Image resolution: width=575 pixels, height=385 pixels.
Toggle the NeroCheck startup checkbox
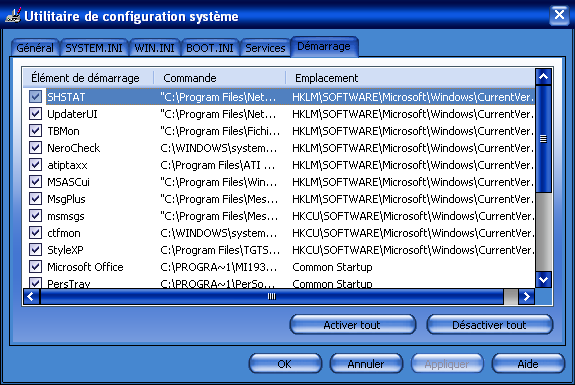point(35,148)
